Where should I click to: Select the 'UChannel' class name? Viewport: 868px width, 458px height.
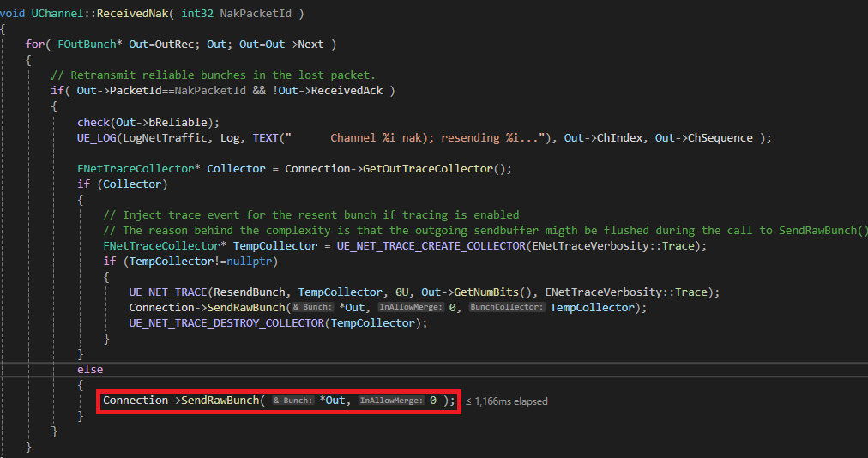[57, 13]
